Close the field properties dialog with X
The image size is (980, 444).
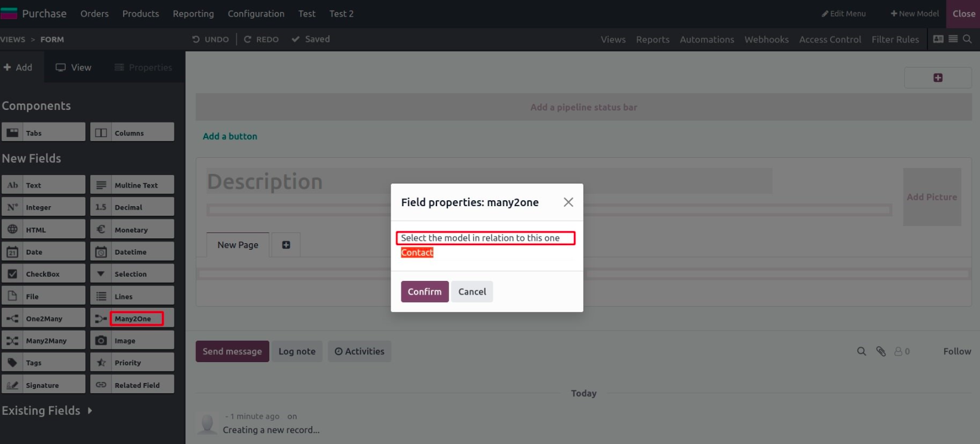pos(568,202)
